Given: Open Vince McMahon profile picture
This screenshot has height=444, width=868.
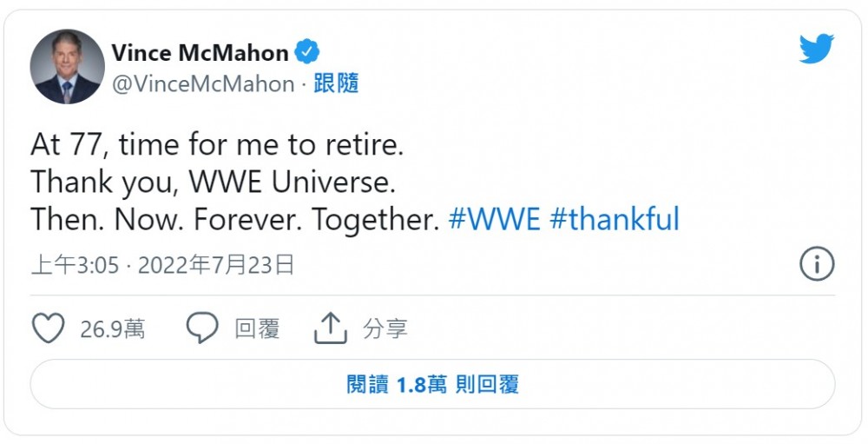Looking at the screenshot, I should point(67,67).
